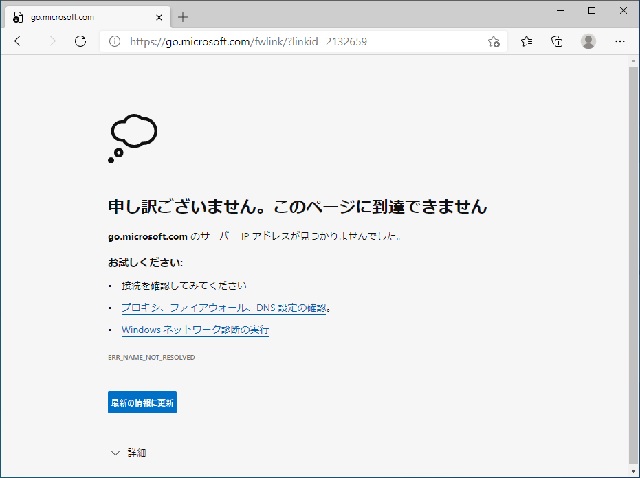
Task: Open the user profile avatar
Action: [588, 41]
